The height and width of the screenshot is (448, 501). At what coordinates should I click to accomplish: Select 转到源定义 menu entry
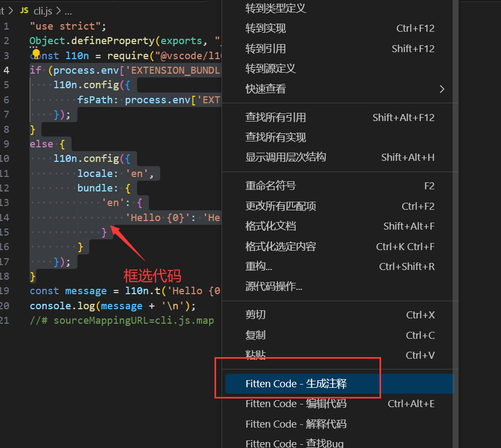coord(340,68)
